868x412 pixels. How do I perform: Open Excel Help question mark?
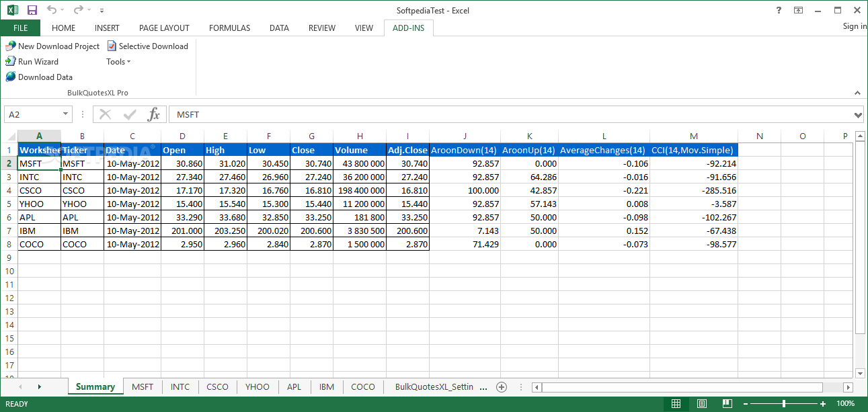click(778, 10)
